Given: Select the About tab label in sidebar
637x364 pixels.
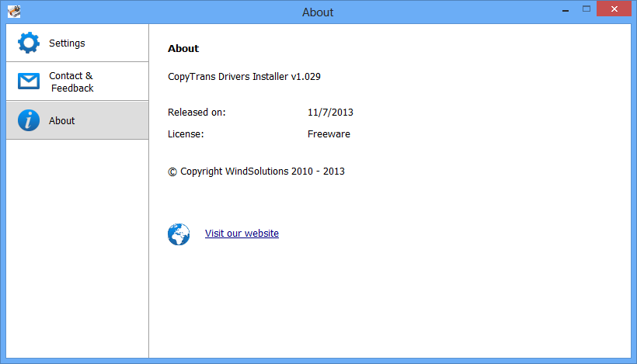Looking at the screenshot, I should tap(61, 120).
